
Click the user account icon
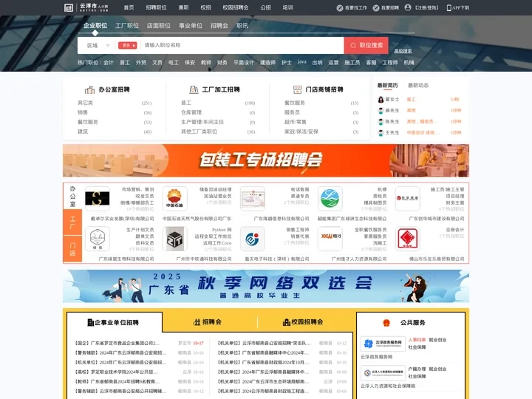coord(408,7)
